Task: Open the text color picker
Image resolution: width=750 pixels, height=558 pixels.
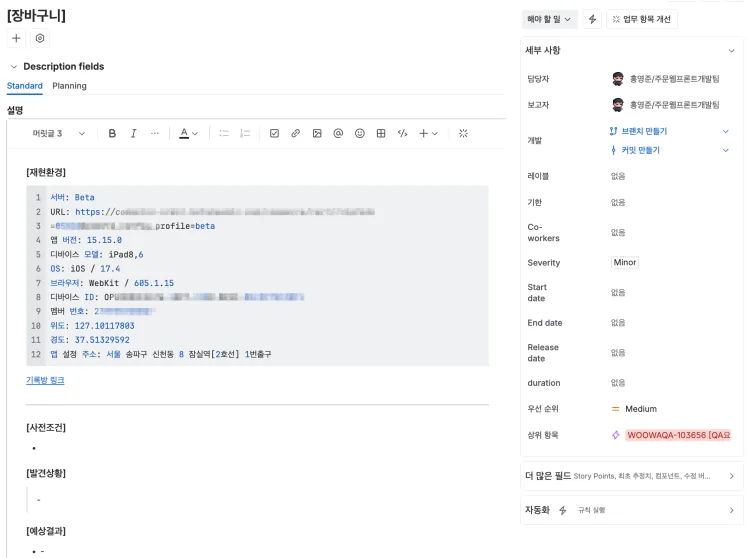Action: click(x=189, y=133)
